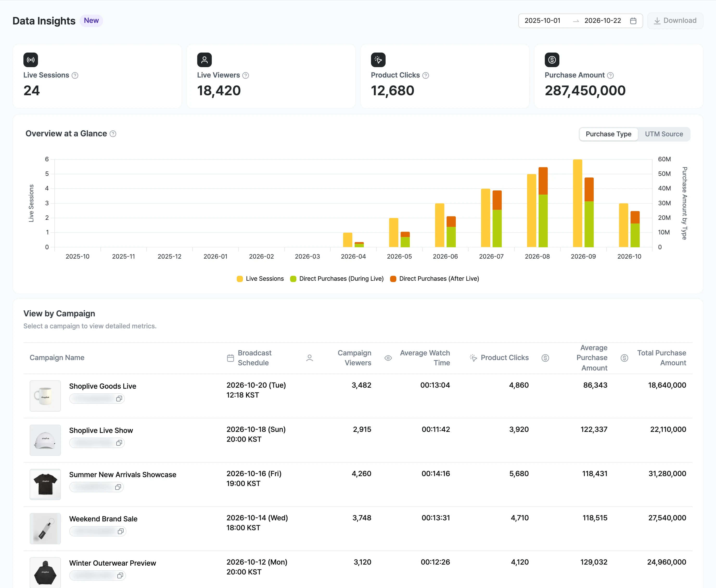Download the data insights report

tap(675, 21)
